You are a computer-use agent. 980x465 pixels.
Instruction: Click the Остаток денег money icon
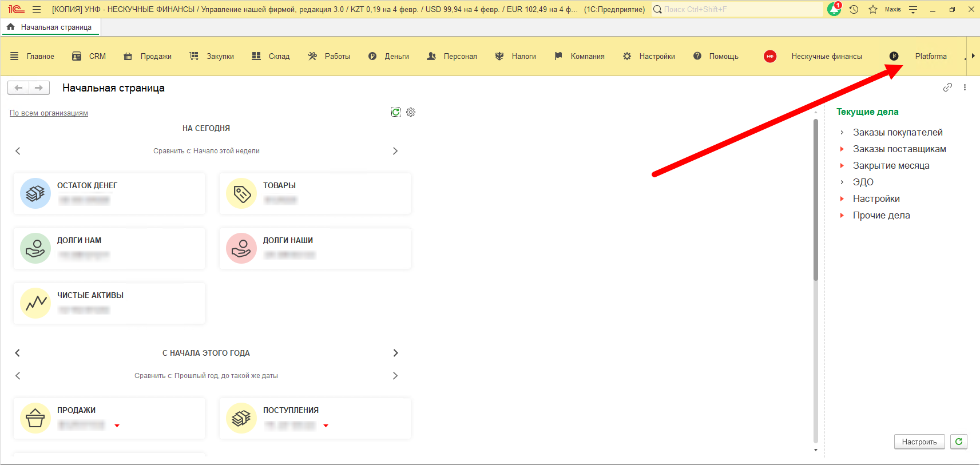pyautogui.click(x=35, y=193)
